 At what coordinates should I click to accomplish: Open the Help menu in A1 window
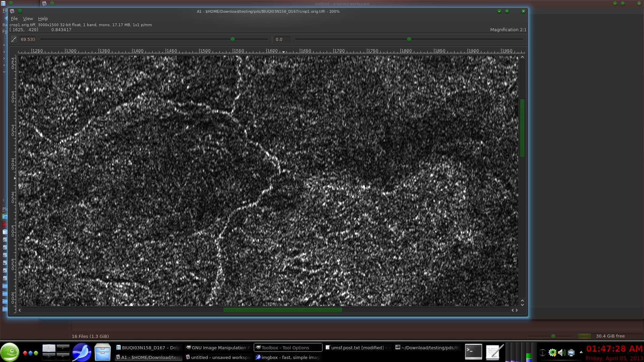click(x=43, y=19)
